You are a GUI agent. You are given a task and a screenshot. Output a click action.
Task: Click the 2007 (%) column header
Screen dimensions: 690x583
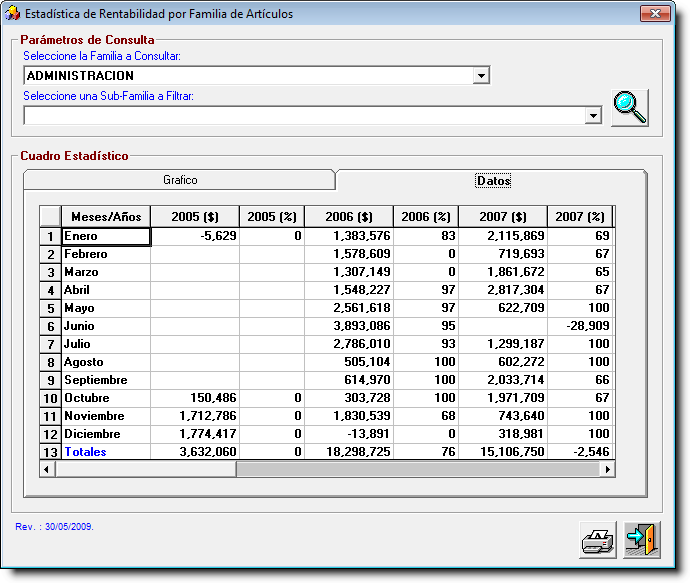coord(580,217)
